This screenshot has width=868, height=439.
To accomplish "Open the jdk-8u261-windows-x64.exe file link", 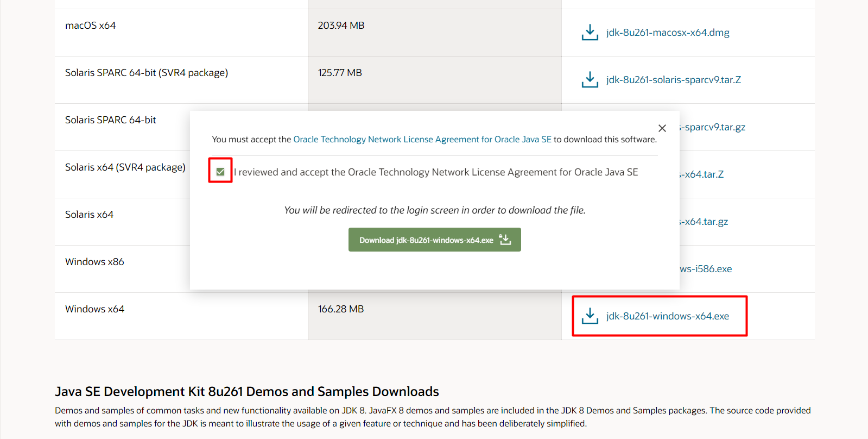I will tap(667, 316).
